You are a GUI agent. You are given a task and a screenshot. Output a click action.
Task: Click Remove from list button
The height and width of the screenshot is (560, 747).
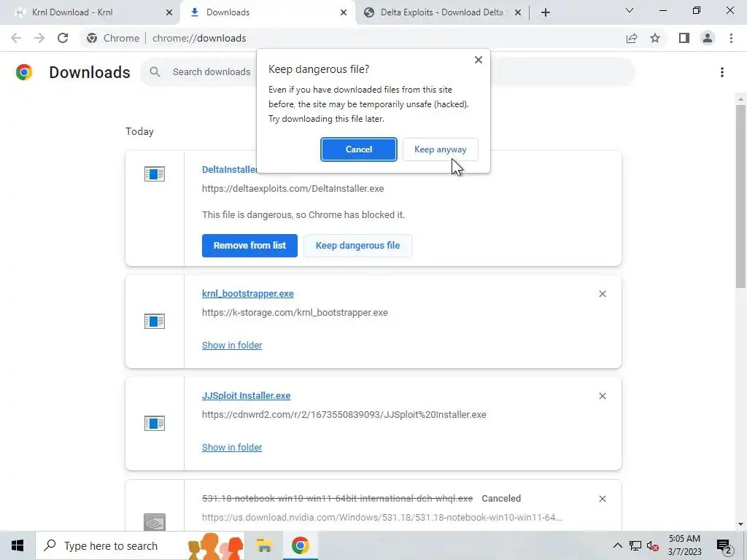coord(249,246)
